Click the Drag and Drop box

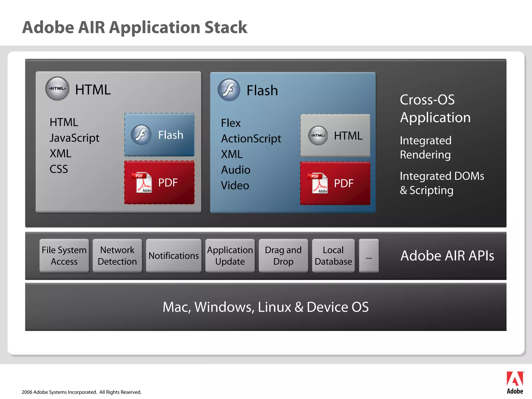(283, 256)
